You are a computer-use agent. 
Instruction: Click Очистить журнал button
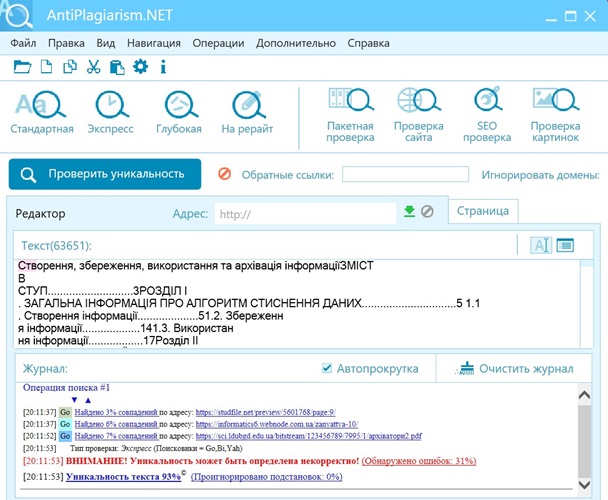coord(514,369)
